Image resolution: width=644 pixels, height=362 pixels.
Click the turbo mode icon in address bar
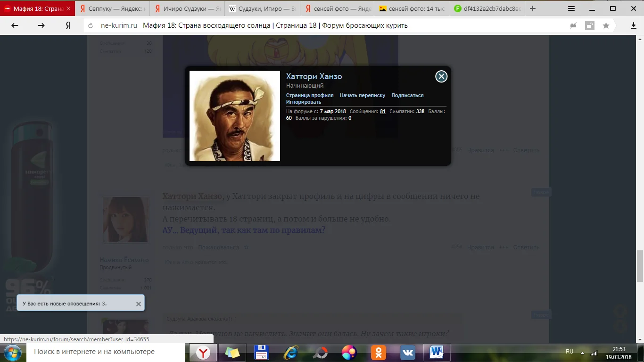[573, 25]
